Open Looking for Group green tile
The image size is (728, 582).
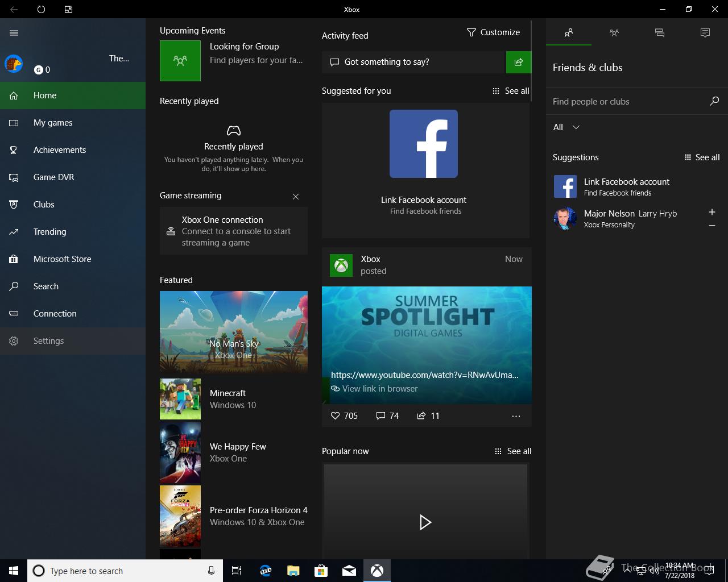[x=180, y=61]
